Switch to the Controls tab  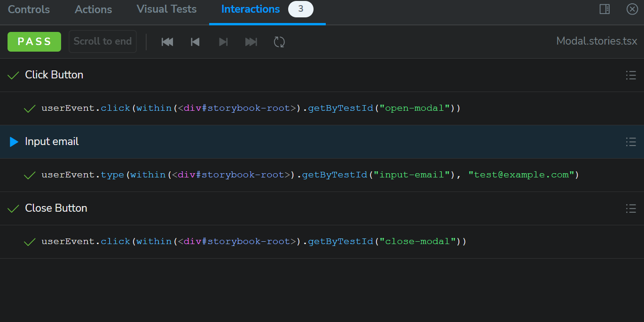click(29, 9)
